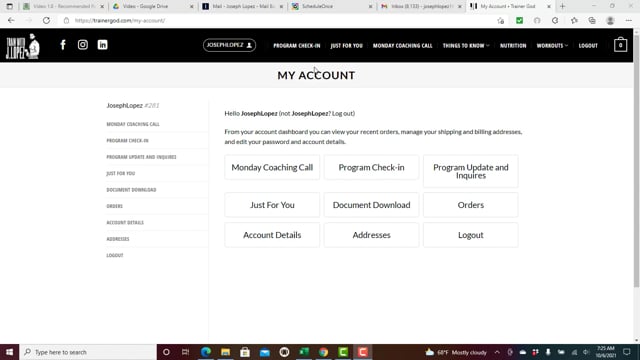The width and height of the screenshot is (640, 360).
Task: Open the browser settings and more menu
Action: (x=629, y=20)
